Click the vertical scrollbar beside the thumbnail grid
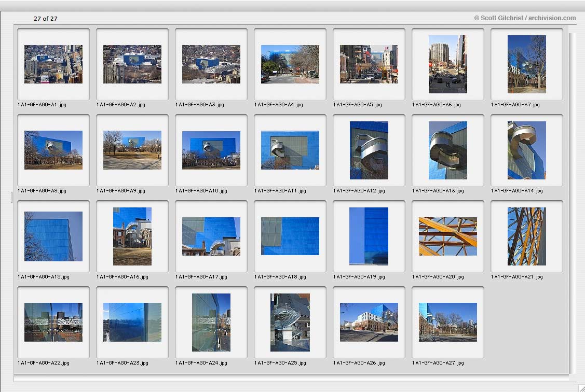This screenshot has height=392, width=585. pyautogui.click(x=573, y=203)
